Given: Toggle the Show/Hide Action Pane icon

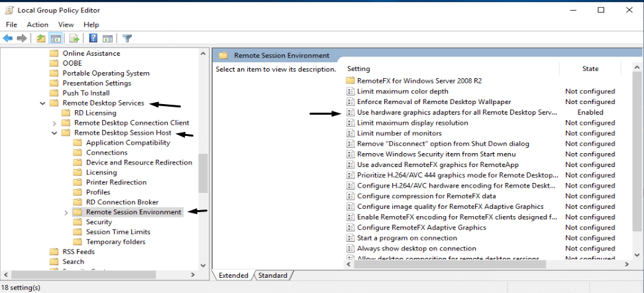Looking at the screenshot, I should click(x=107, y=38).
